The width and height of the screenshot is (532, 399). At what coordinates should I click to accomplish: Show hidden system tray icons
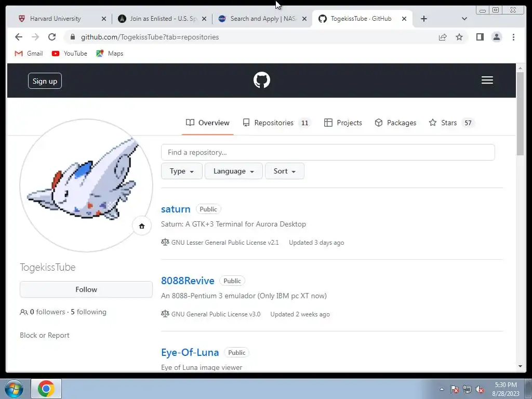click(442, 389)
